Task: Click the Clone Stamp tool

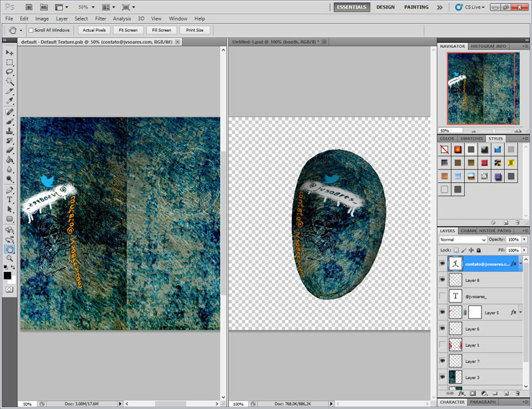Action: tap(9, 131)
